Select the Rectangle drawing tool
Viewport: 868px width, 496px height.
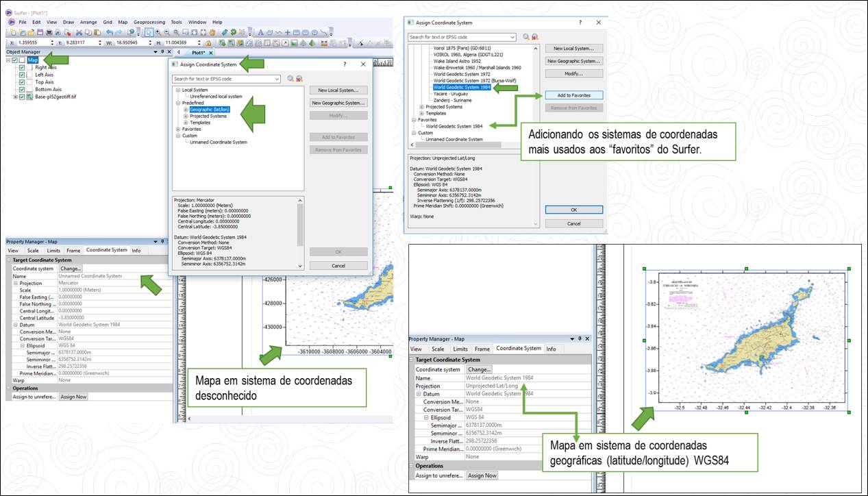point(297,32)
